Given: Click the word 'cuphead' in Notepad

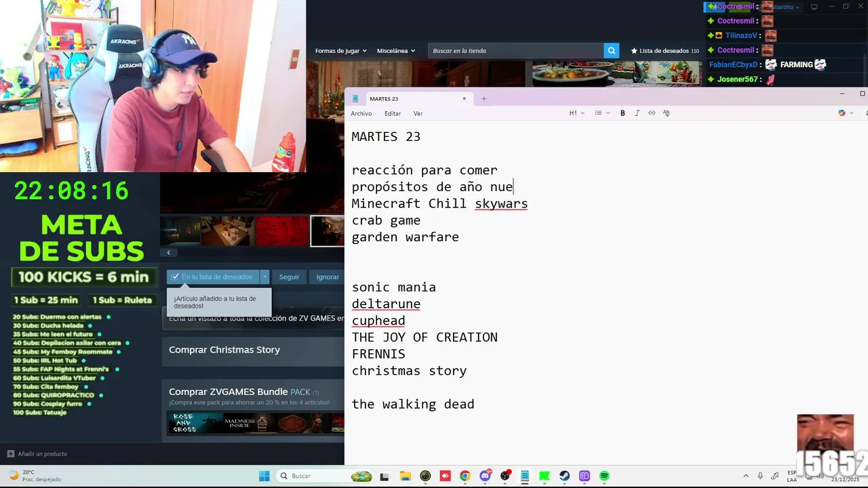Looking at the screenshot, I should pyautogui.click(x=378, y=321).
